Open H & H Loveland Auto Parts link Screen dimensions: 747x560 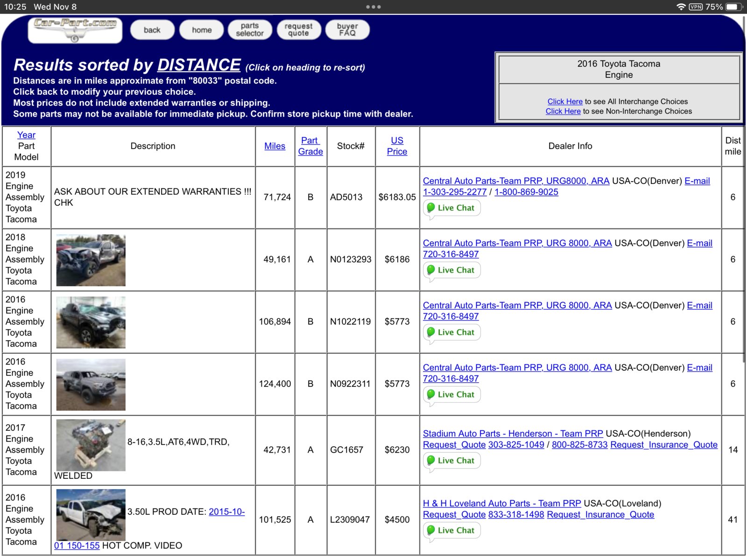coord(502,504)
